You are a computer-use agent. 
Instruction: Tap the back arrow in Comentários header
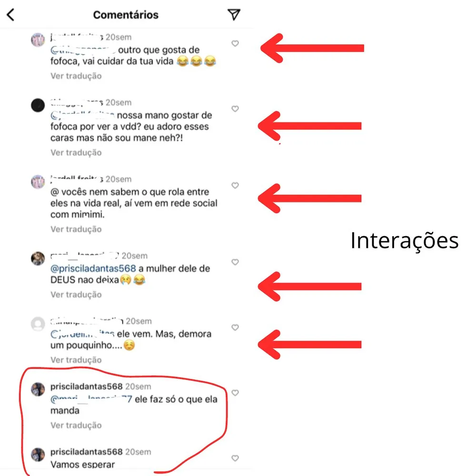[10, 15]
